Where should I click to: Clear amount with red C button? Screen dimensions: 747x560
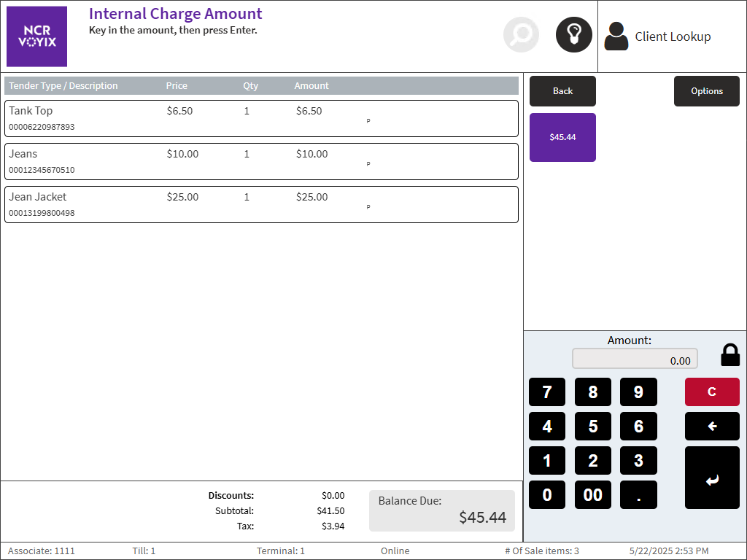pyautogui.click(x=711, y=392)
